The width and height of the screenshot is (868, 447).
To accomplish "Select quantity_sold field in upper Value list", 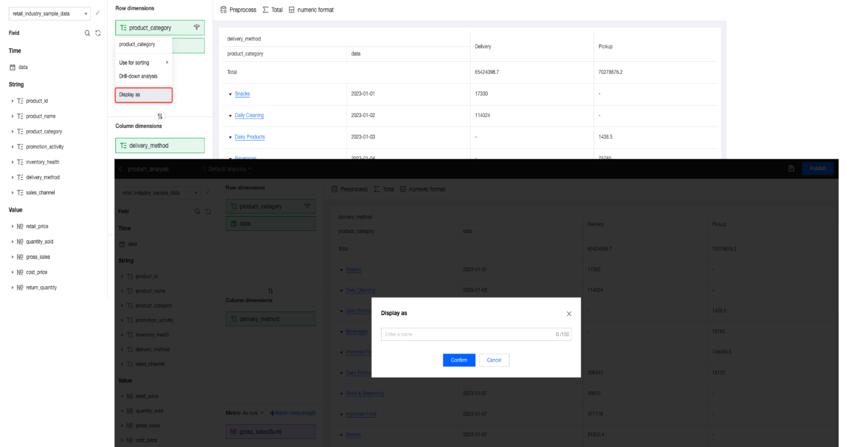I will tap(39, 242).
